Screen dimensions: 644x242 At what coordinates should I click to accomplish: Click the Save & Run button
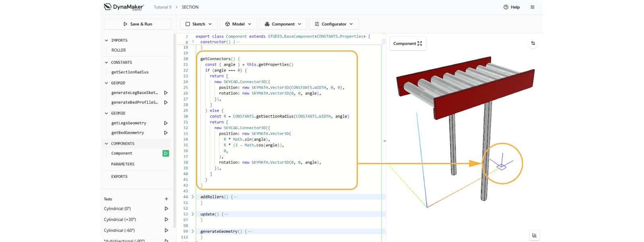click(x=138, y=24)
